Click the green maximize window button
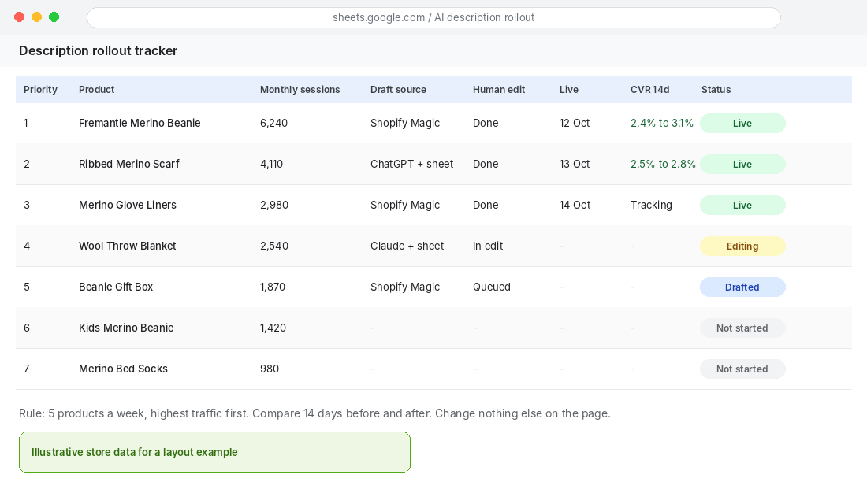This screenshot has height=504, width=867. (x=54, y=17)
